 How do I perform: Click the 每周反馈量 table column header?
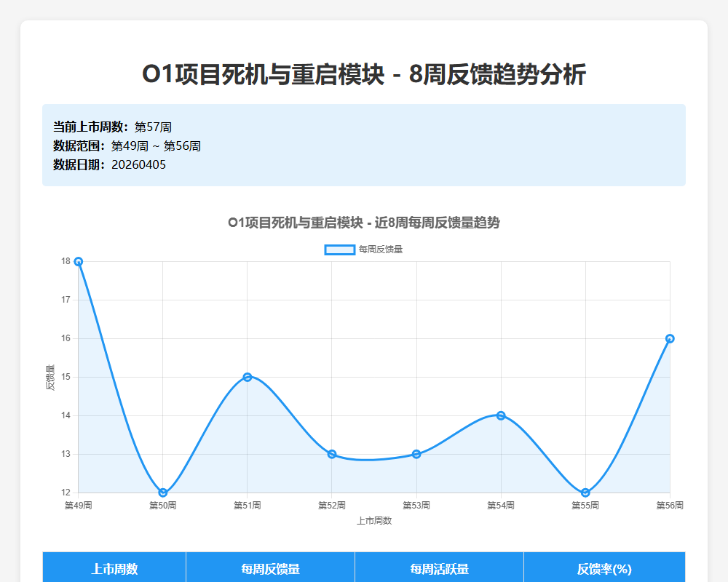coord(270,568)
